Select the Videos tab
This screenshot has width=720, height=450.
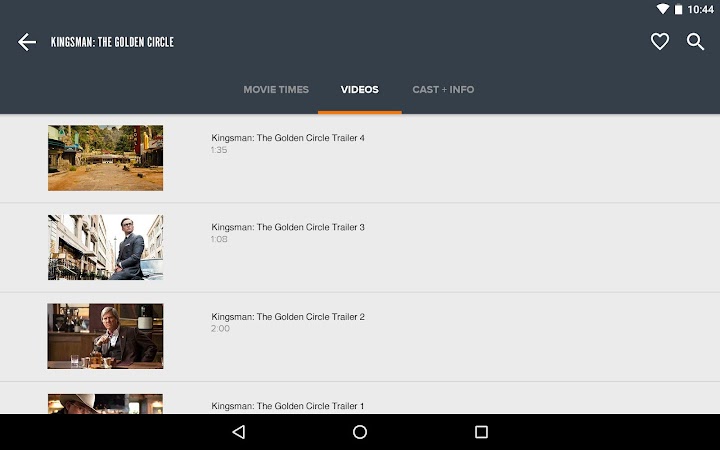click(x=359, y=90)
